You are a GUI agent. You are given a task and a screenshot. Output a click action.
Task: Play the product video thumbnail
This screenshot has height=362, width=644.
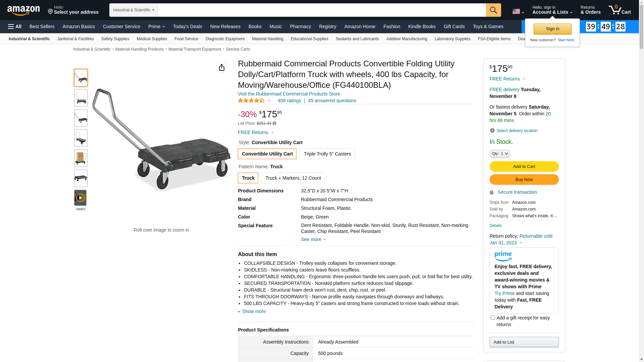pos(80,198)
